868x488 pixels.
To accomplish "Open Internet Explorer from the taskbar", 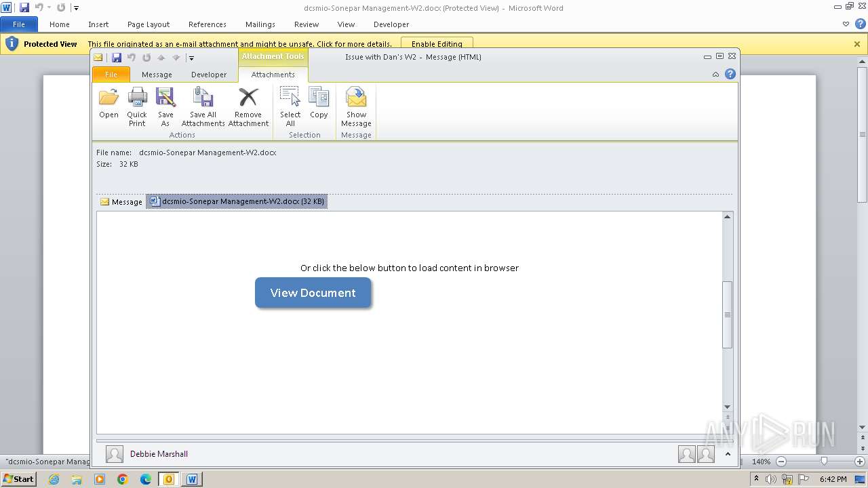I will (x=54, y=479).
